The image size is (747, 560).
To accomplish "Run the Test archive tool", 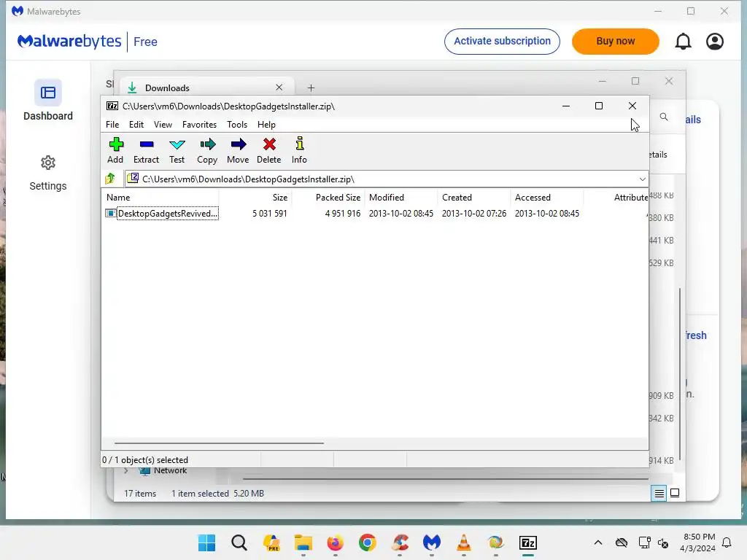I will pyautogui.click(x=177, y=145).
